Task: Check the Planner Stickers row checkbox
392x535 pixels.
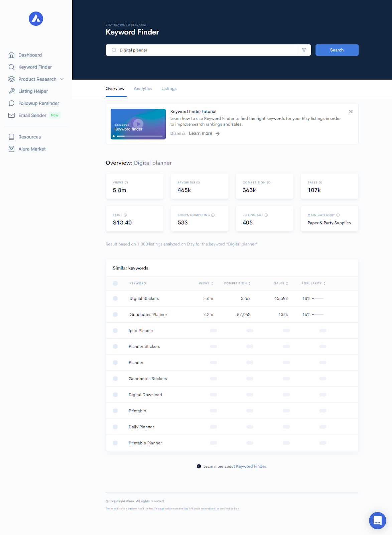Action: point(115,346)
